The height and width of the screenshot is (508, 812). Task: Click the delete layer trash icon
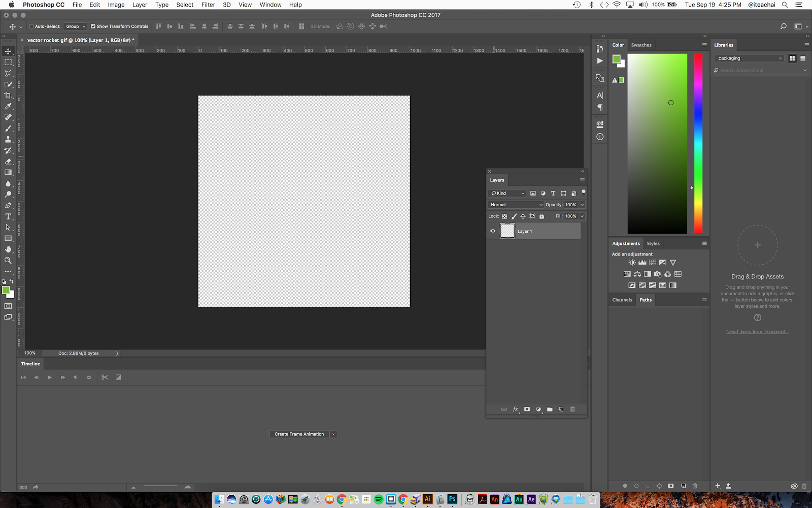572,409
